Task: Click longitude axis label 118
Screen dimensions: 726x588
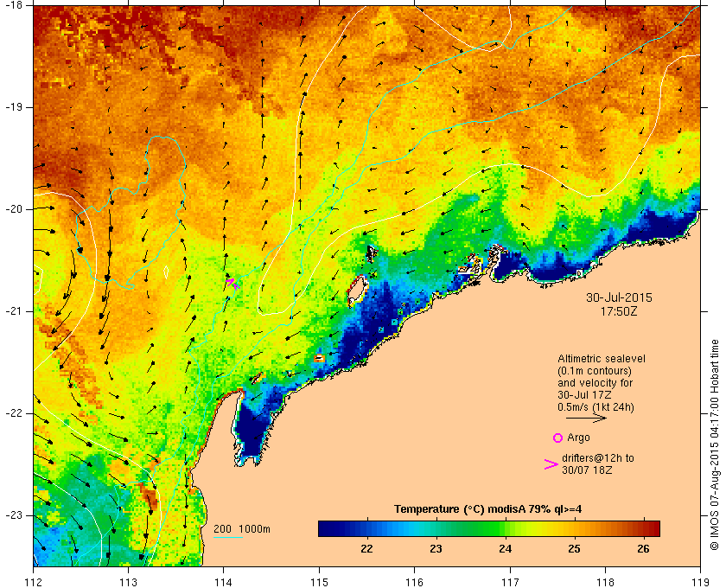Action: 605,582
